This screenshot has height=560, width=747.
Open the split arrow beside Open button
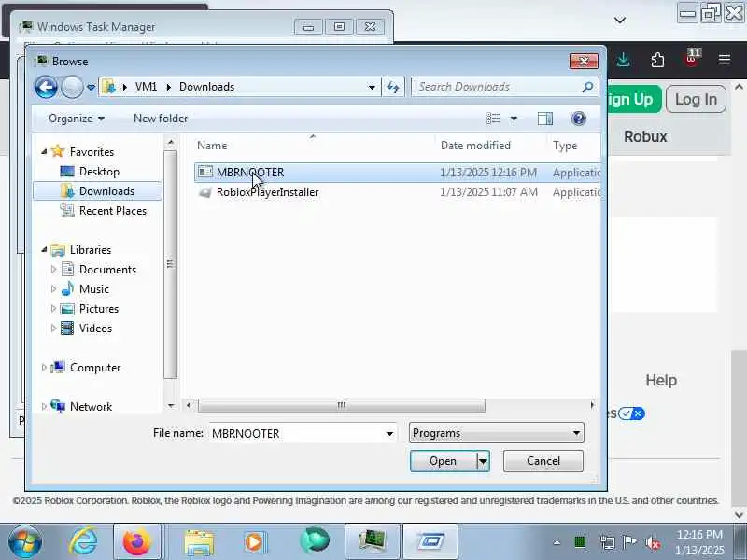pyautogui.click(x=483, y=461)
